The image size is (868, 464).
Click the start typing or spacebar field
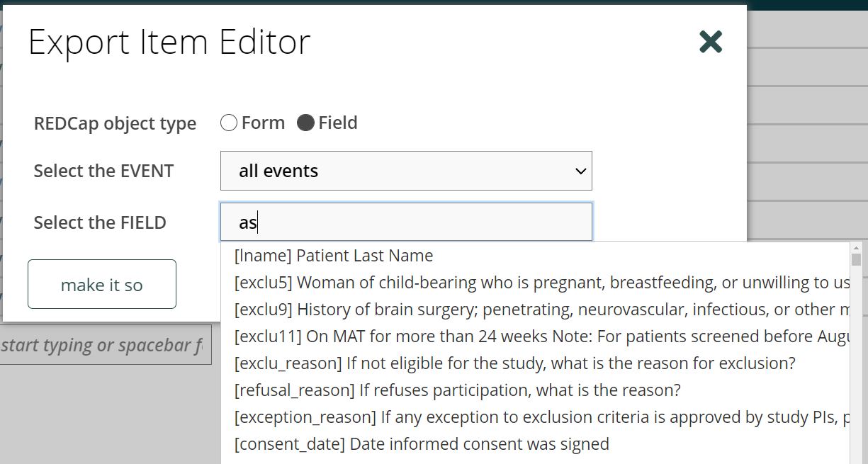[x=106, y=346]
